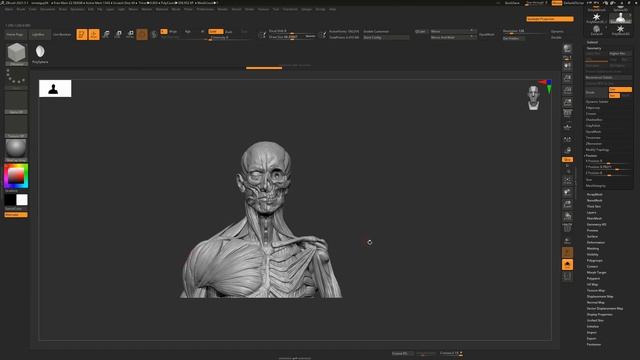Click the Rotate view icon in right shelf
Screen dimensions: 640x360
(567, 216)
